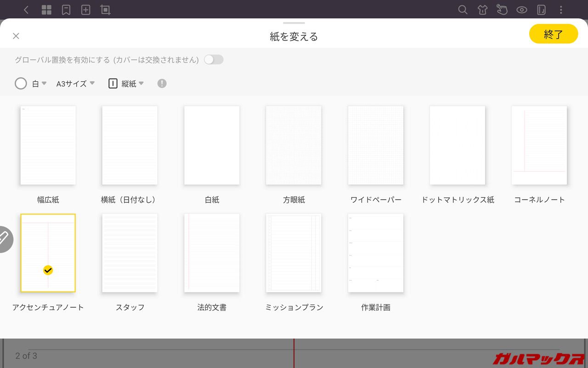Open search with magnifier icon

pos(463,10)
